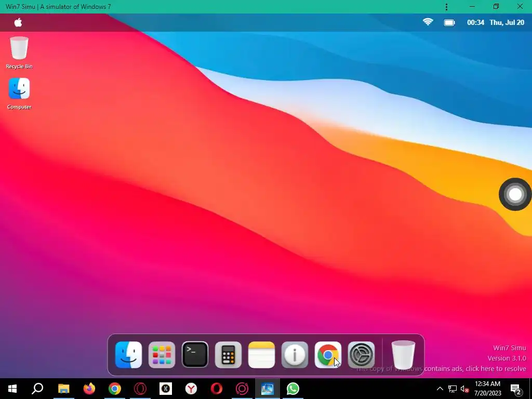Click the muted volume tray icon
This screenshot has height=399, width=532.
pyautogui.click(x=464, y=389)
